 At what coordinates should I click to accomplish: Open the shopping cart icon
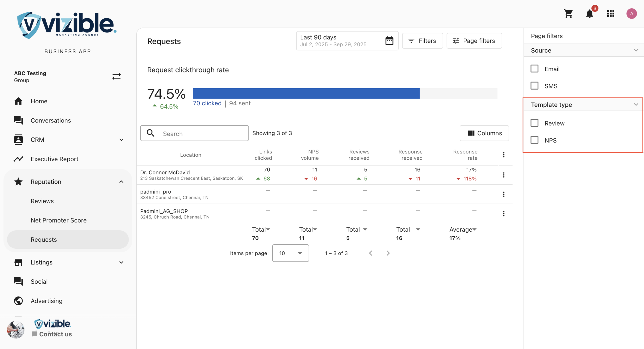[x=568, y=14]
